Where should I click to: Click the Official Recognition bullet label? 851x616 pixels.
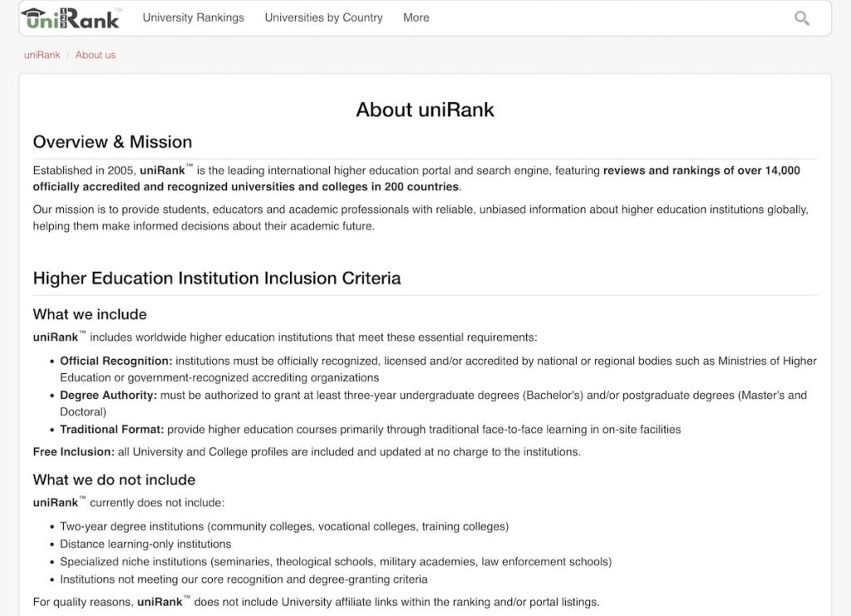(116, 361)
